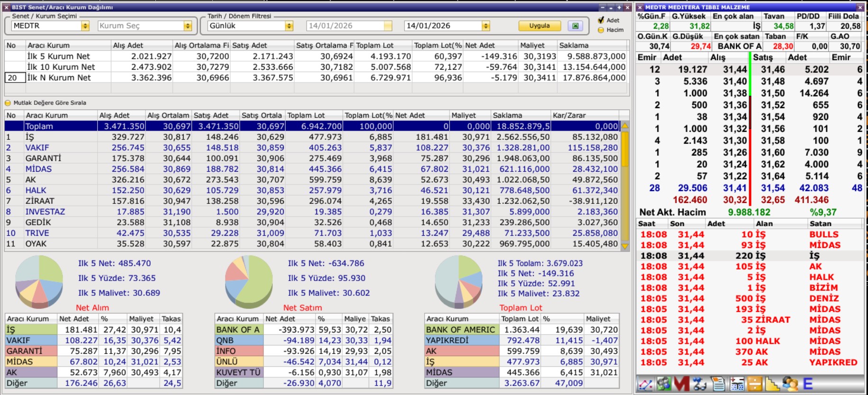Click the orange division icon
The image size is (868, 395).
click(755, 384)
